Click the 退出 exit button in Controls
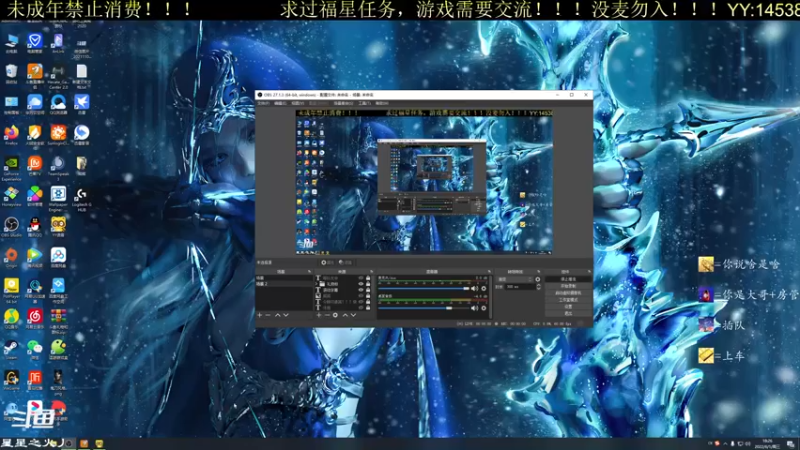The width and height of the screenshot is (800, 450). coord(568,313)
